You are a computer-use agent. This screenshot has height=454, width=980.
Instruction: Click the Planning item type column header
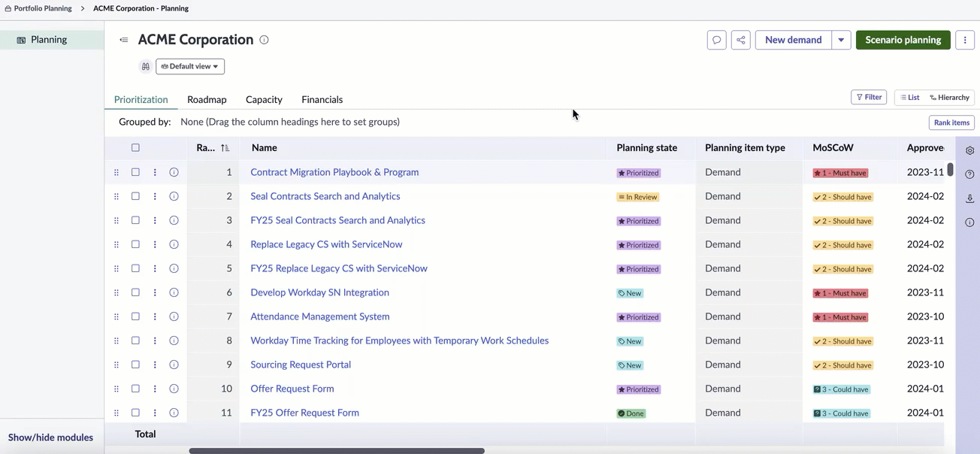click(x=745, y=148)
